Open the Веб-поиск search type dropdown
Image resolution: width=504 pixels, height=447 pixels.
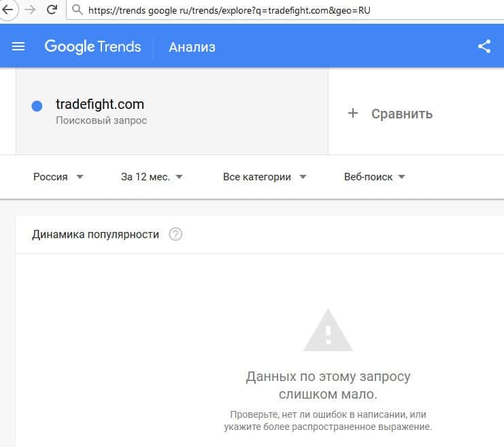(x=374, y=177)
